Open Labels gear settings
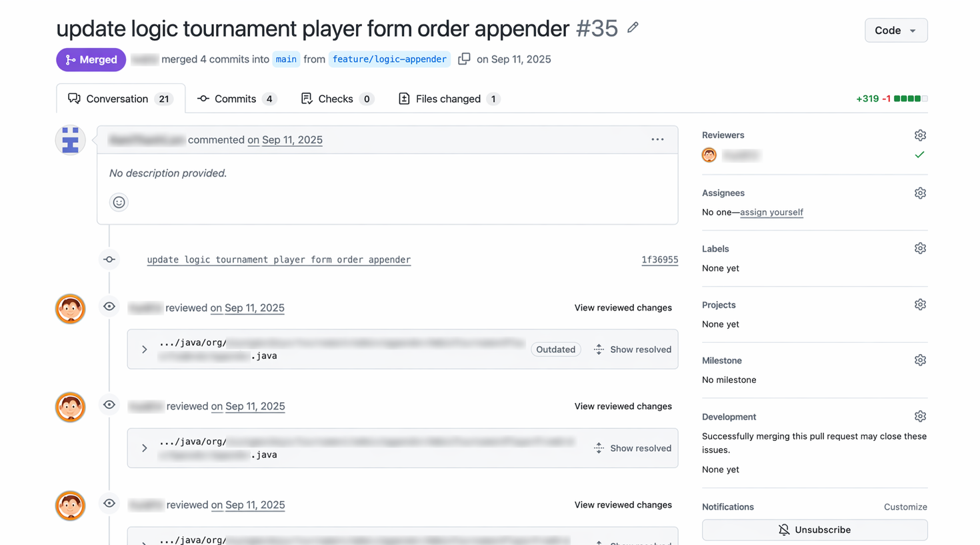 [920, 248]
